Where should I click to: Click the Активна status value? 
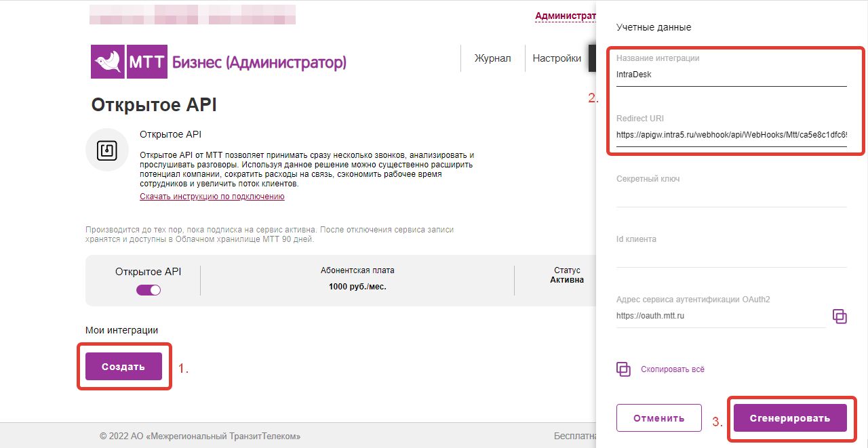coord(567,280)
